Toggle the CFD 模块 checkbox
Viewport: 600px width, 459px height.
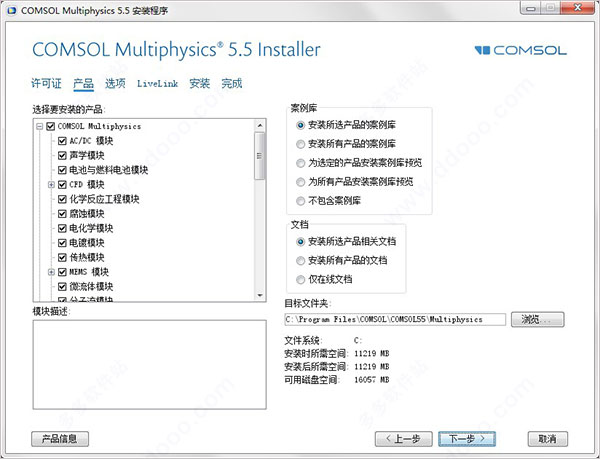[x=62, y=184]
